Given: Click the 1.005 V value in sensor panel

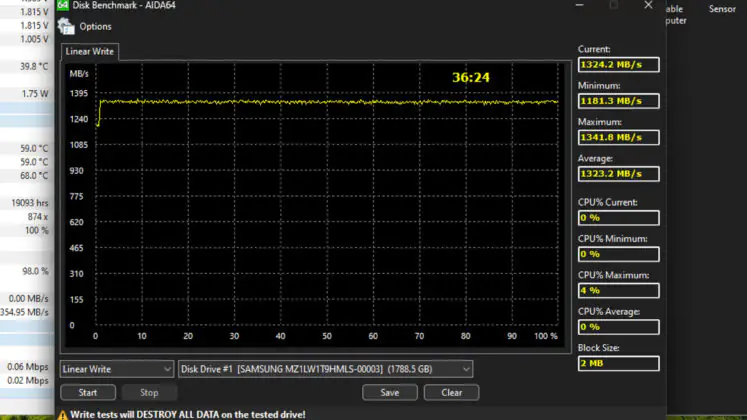Looking at the screenshot, I should tap(34, 39).
